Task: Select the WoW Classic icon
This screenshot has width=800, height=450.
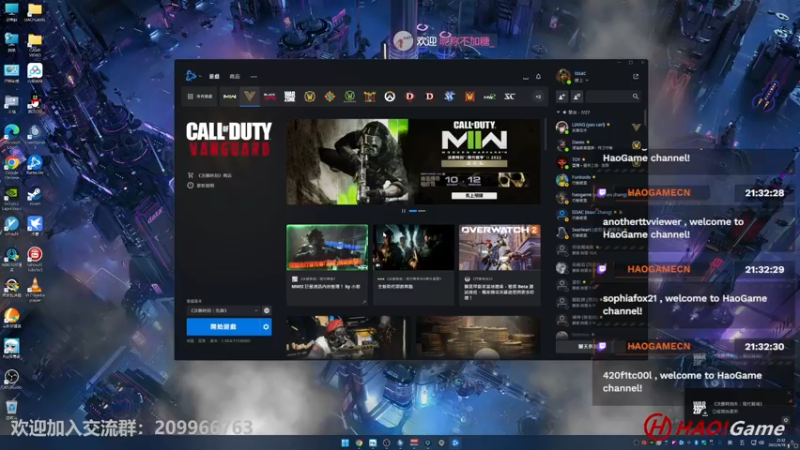Action: (349, 96)
